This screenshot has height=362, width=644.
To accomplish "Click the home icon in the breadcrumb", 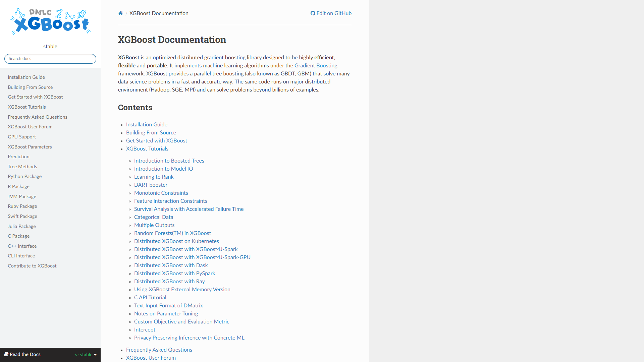I will click(x=120, y=13).
